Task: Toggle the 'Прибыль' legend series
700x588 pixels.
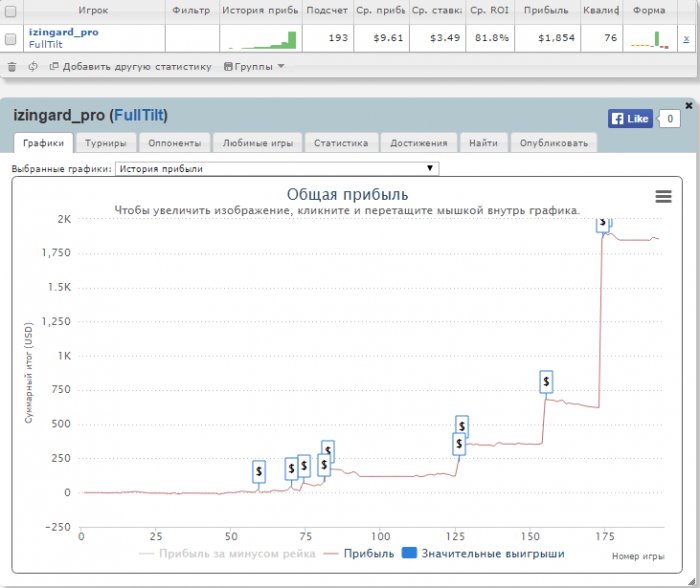Action: pyautogui.click(x=359, y=554)
